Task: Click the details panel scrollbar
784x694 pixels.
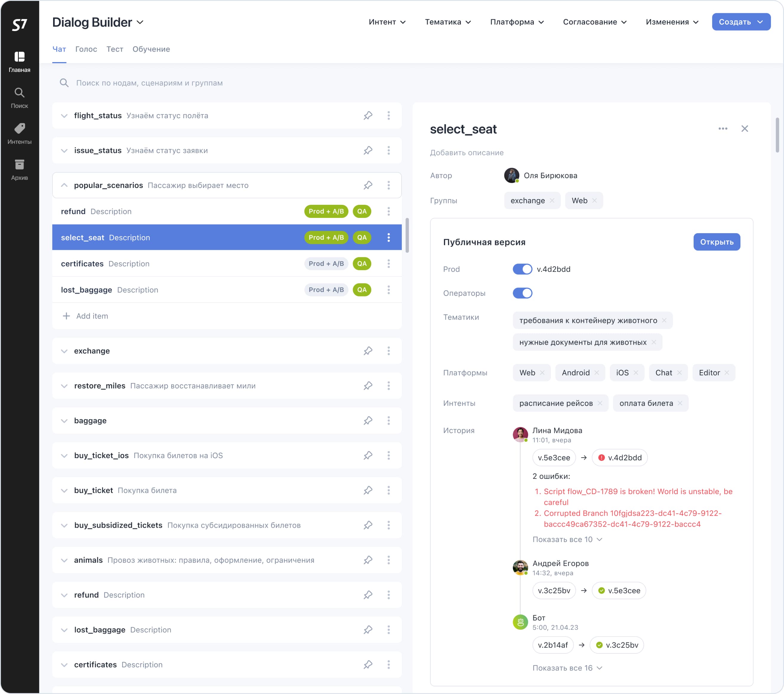Action: pyautogui.click(x=777, y=135)
